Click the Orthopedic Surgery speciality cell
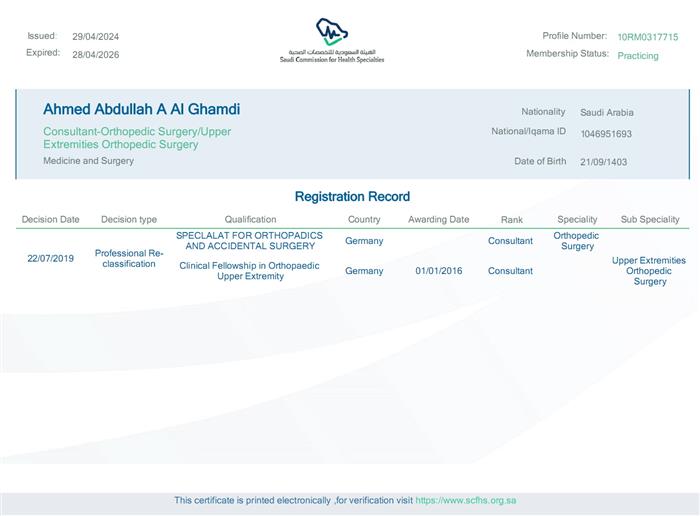 pos(576,241)
